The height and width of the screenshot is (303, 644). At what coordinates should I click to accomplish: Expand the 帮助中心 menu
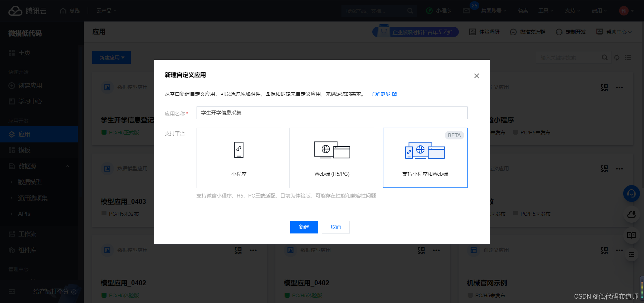coord(614,32)
